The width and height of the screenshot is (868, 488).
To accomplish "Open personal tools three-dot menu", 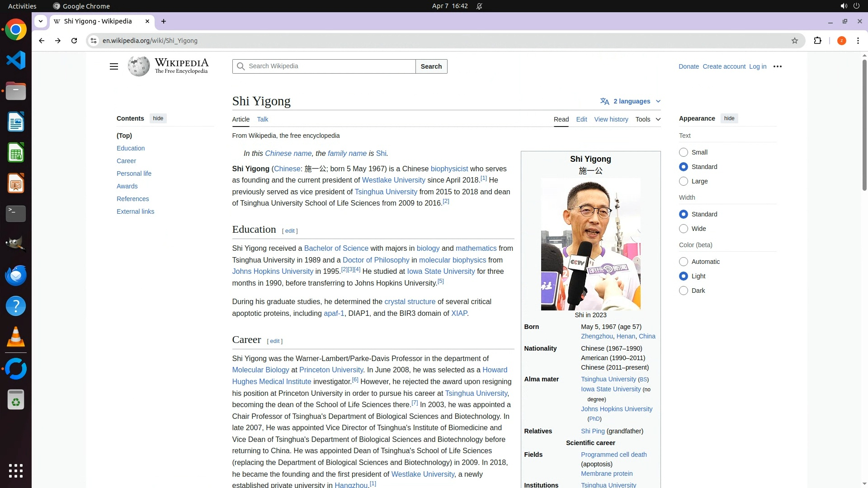I will [777, 66].
